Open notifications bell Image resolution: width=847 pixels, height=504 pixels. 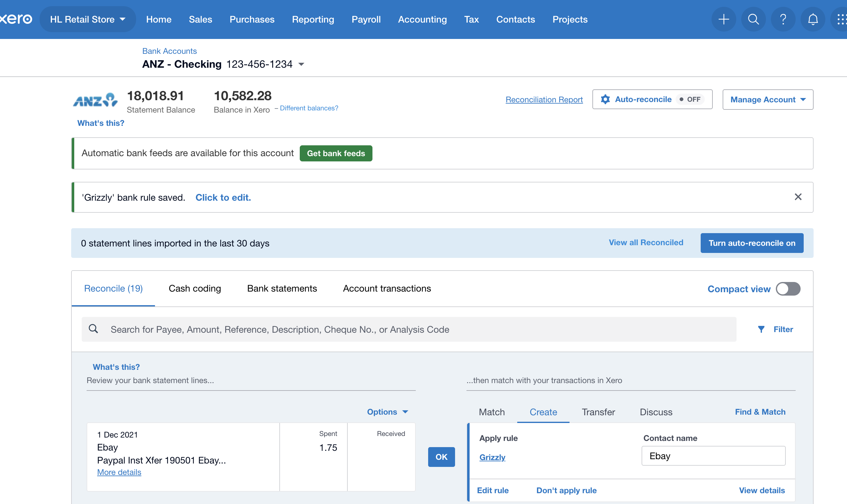pos(813,19)
